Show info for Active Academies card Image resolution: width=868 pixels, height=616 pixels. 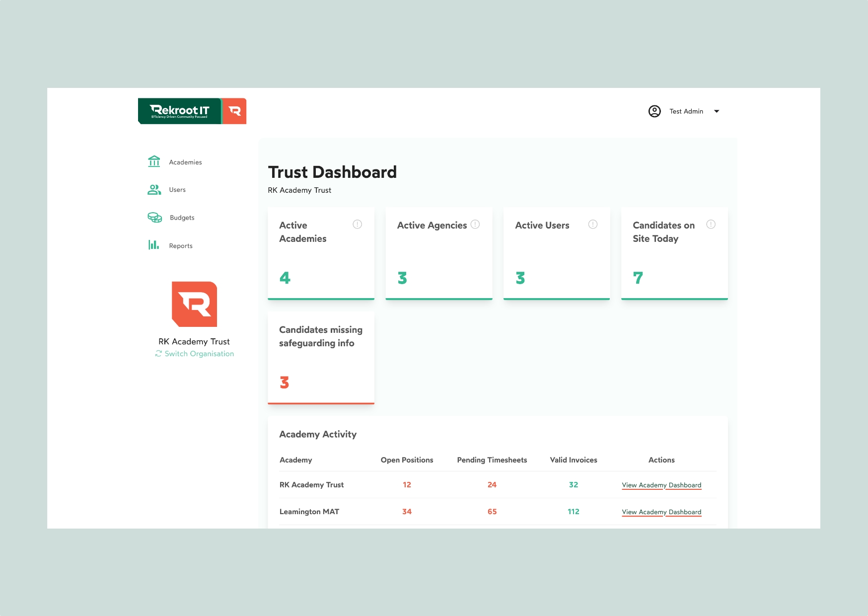pos(357,225)
